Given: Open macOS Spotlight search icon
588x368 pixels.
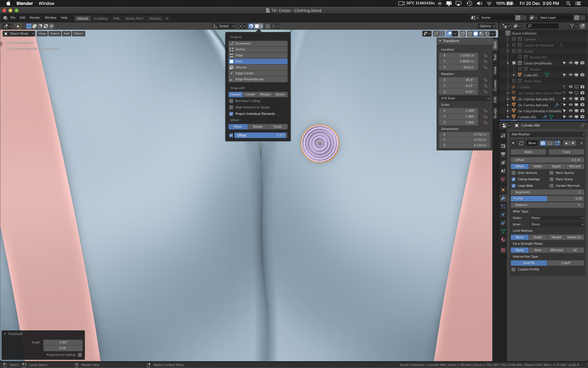Looking at the screenshot, I should point(568,3).
